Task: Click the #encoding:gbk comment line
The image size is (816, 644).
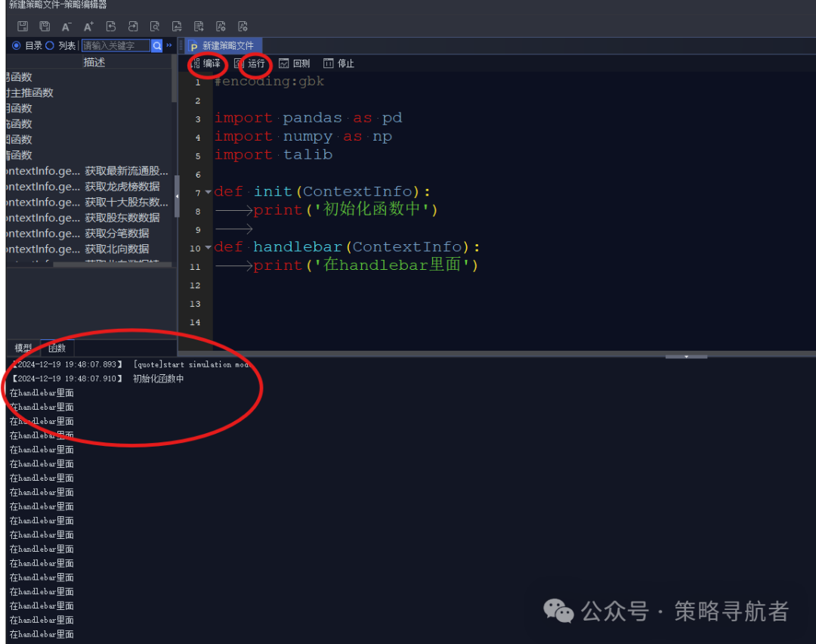Action: point(269,81)
